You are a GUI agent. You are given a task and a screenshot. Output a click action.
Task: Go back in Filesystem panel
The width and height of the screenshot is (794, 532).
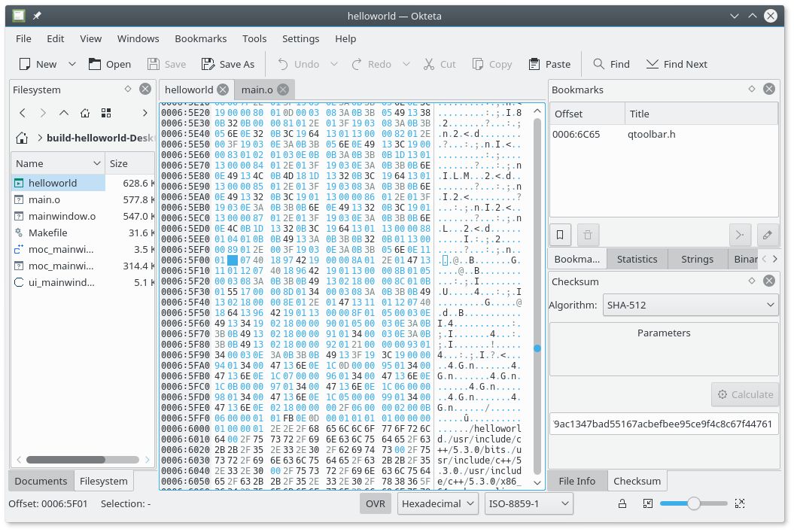[23, 113]
